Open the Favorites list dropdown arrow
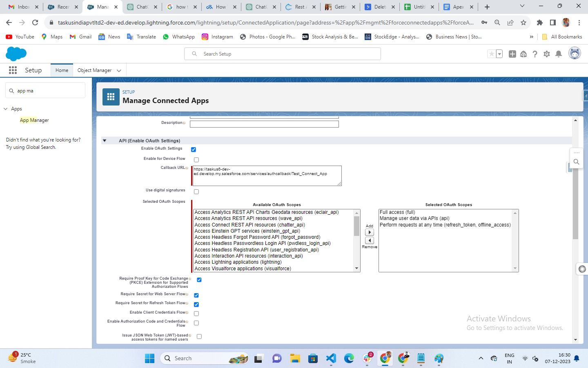 click(x=499, y=54)
